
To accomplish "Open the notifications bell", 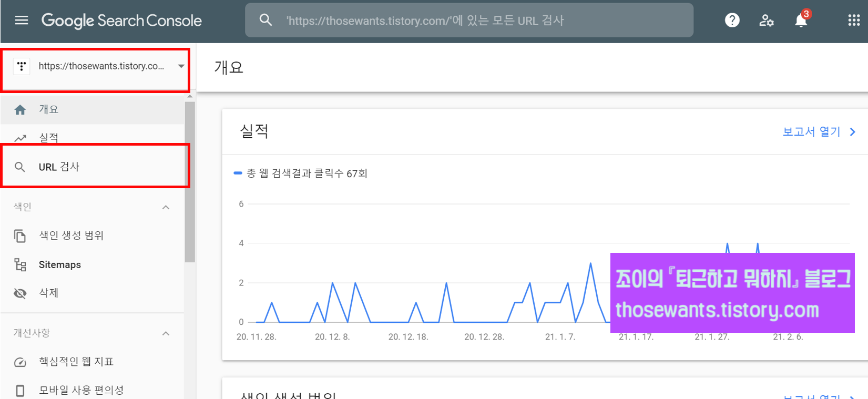I will 801,21.
